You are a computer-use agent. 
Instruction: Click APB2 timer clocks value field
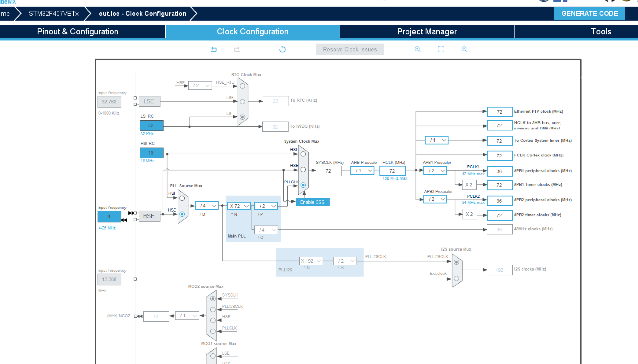click(499, 215)
